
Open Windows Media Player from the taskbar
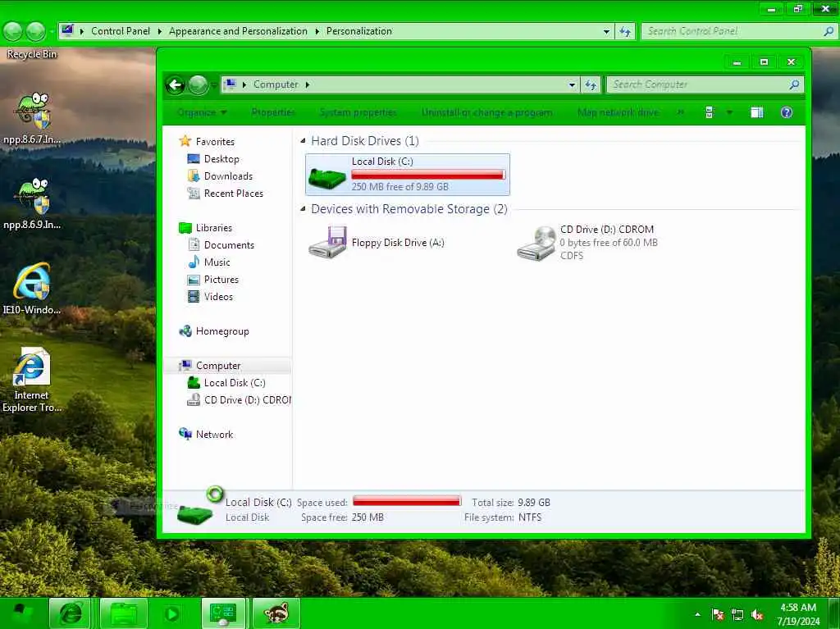[x=172, y=613]
